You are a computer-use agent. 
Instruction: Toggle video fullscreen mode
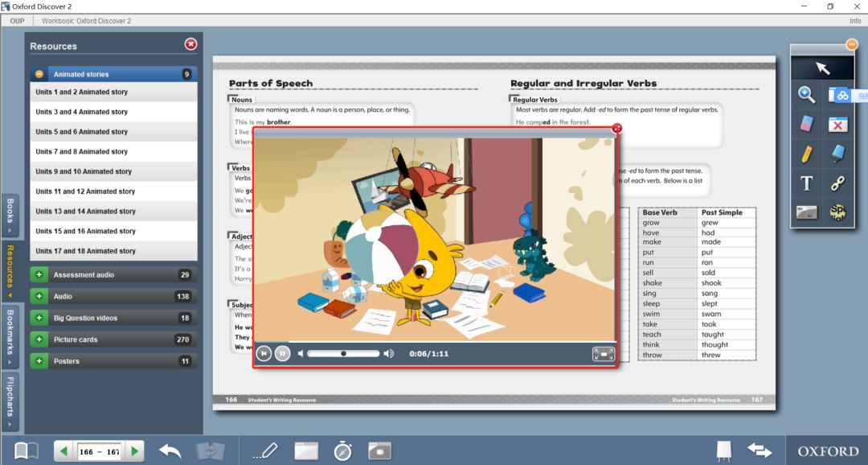pos(603,354)
